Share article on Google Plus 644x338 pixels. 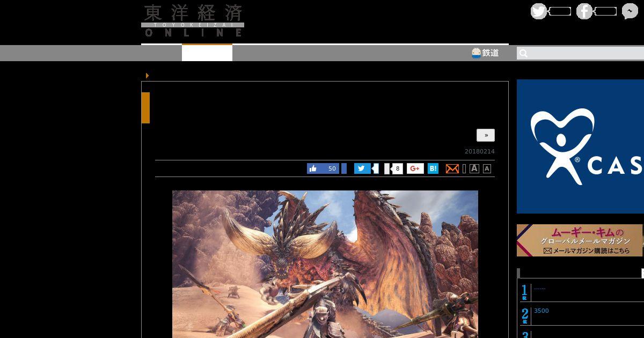pyautogui.click(x=415, y=168)
